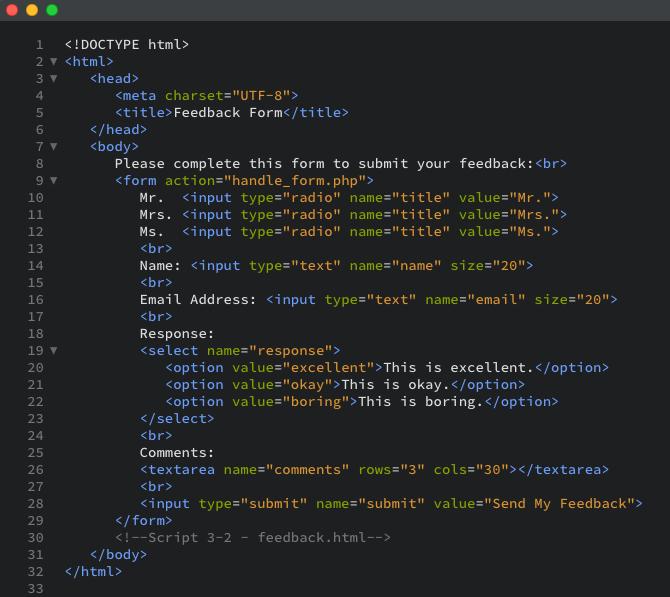Click the <select name="response"> tag
670x597 pixels.
pos(240,351)
